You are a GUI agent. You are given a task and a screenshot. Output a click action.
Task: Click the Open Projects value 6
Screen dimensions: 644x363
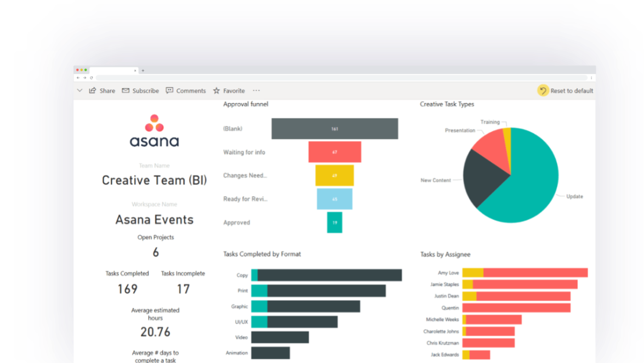point(156,252)
